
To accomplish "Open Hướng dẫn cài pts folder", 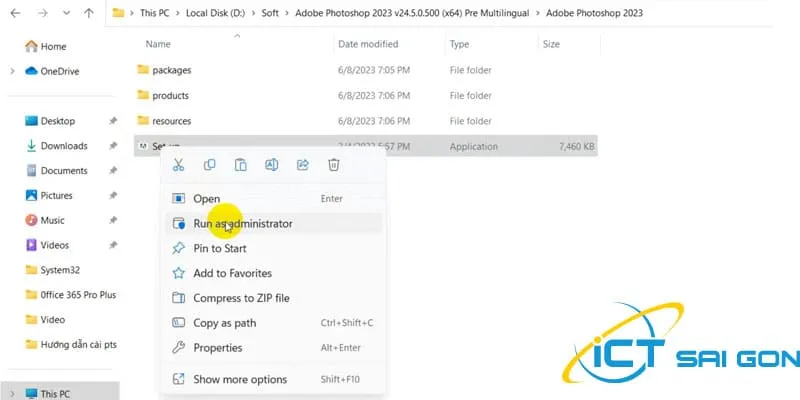I will tap(71, 345).
